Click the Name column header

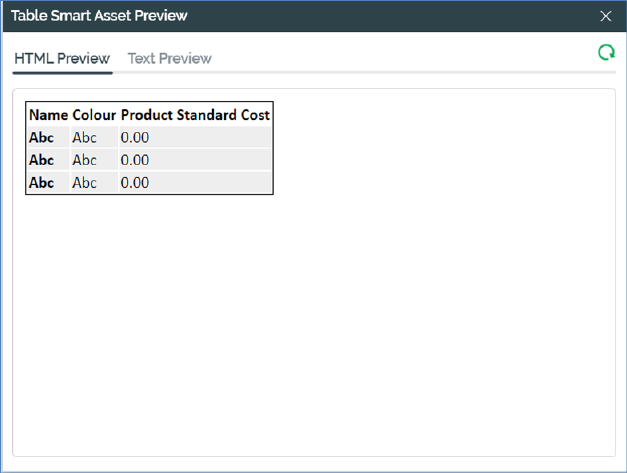48,115
